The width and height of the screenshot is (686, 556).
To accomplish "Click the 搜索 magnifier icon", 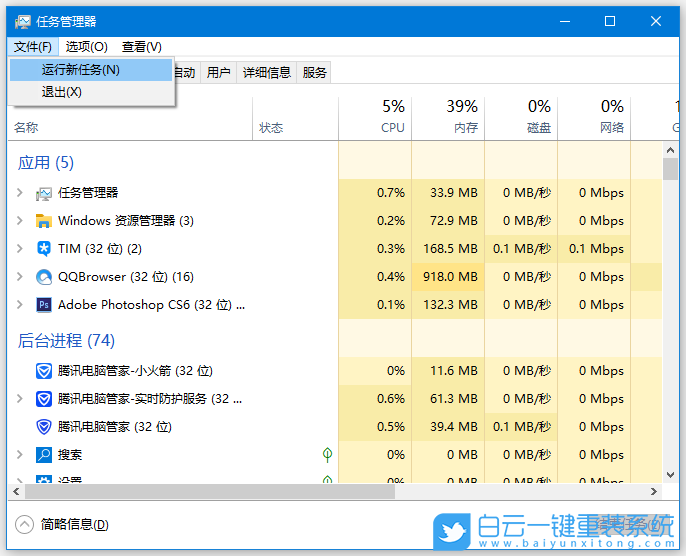I will point(43,455).
